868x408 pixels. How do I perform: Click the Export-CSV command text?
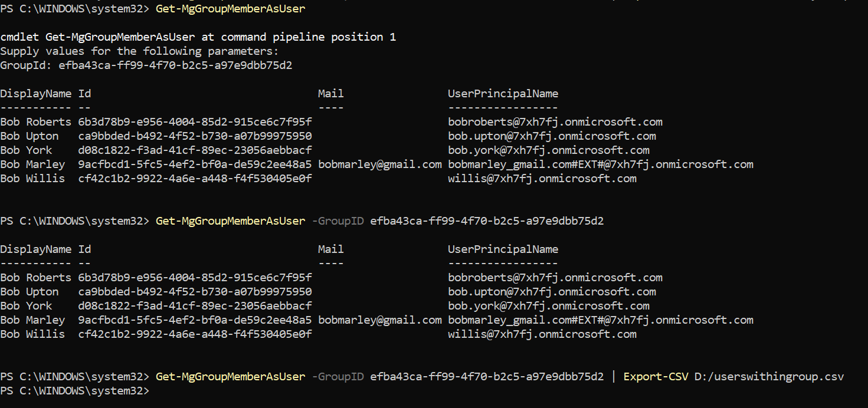click(656, 377)
